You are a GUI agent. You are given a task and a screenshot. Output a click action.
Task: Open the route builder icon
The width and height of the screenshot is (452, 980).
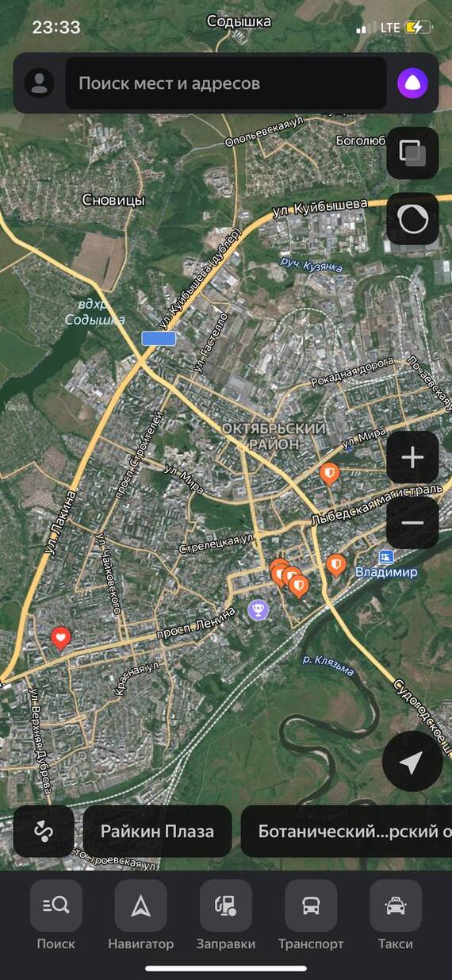(x=44, y=832)
